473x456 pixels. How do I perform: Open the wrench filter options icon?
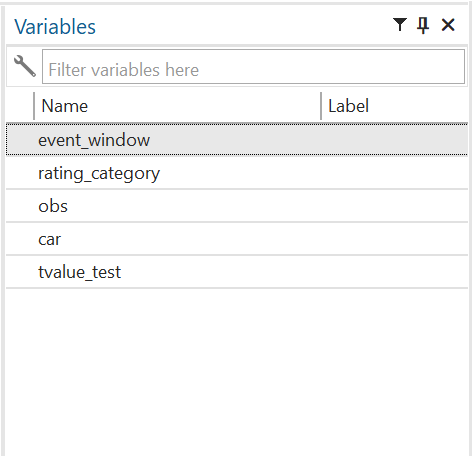click(25, 66)
